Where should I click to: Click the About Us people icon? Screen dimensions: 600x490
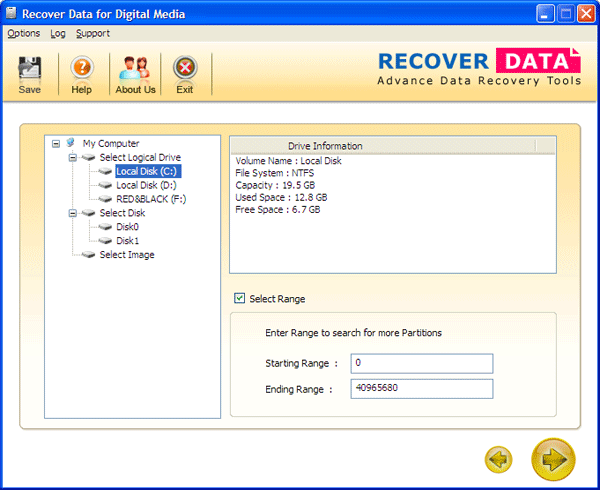point(135,68)
